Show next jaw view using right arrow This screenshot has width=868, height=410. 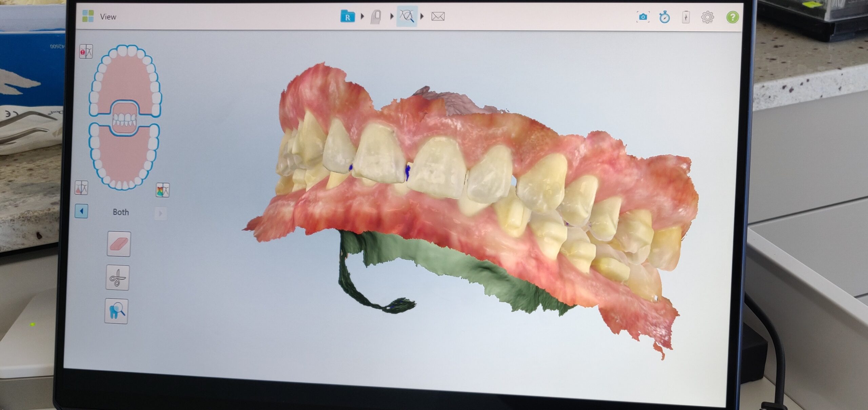pos(160,213)
